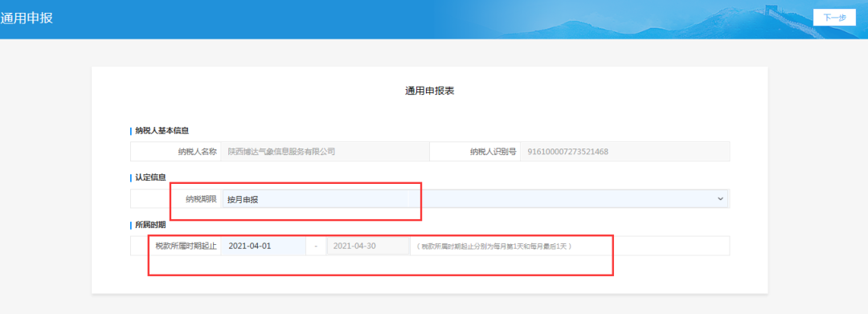Viewport: 868px width, 314px height.
Task: Select the 纳税人识别号 label
Action: coord(493,152)
